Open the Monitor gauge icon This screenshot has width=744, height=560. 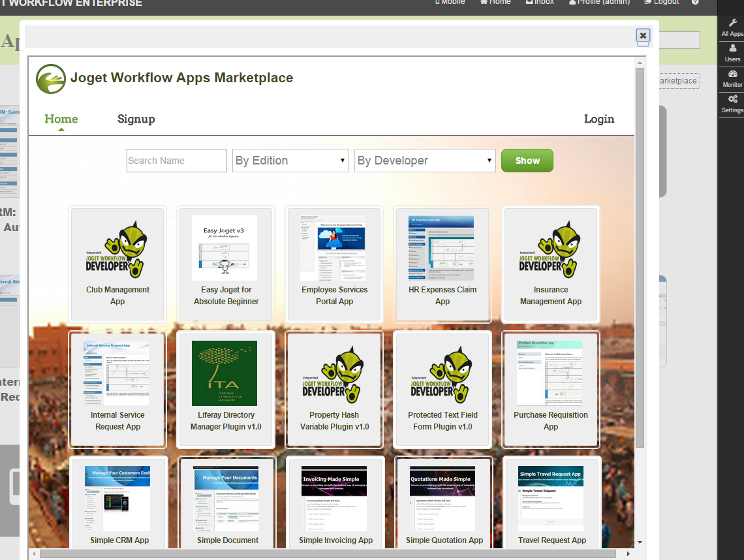732,74
